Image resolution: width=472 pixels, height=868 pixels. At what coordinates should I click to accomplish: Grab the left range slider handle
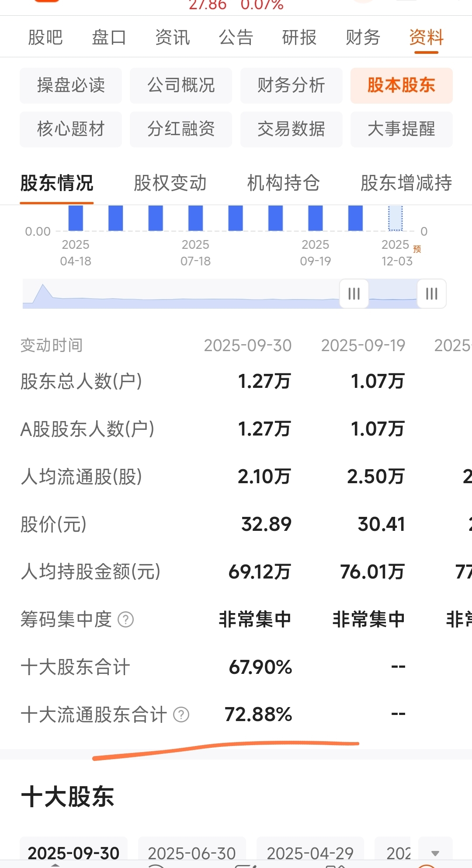click(354, 293)
